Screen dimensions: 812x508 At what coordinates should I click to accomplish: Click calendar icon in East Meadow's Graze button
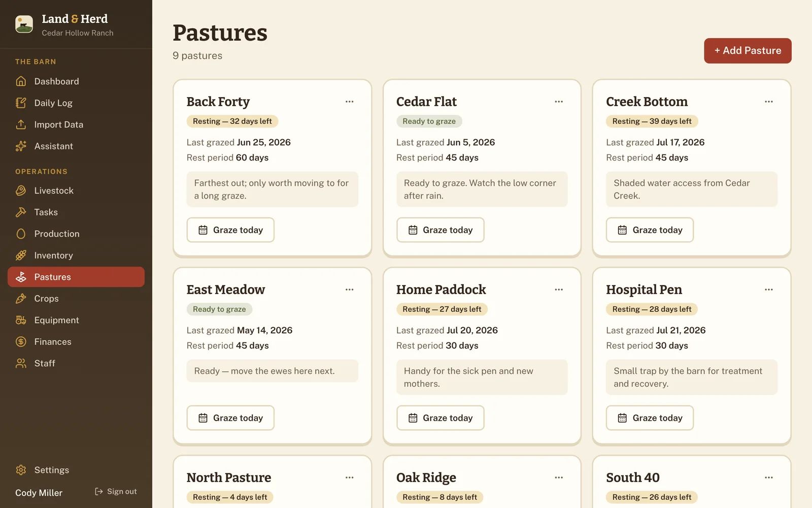pyautogui.click(x=203, y=418)
